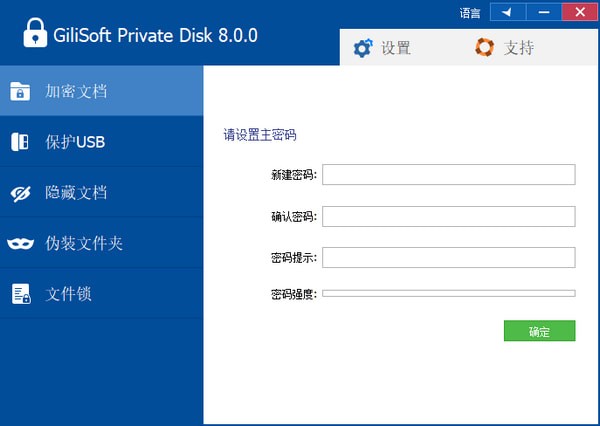Viewport: 600px width, 426px height.
Task: Click the file lock icon beside 文件锁
Action: (x=20, y=294)
